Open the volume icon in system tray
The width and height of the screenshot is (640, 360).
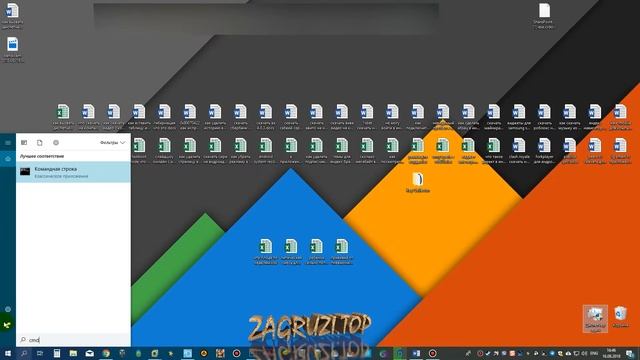tap(584, 353)
